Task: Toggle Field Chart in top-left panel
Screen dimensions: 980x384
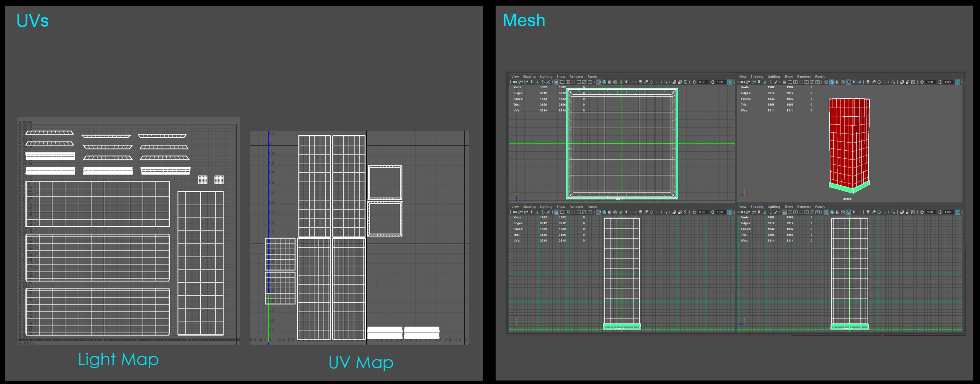Action: (579, 82)
